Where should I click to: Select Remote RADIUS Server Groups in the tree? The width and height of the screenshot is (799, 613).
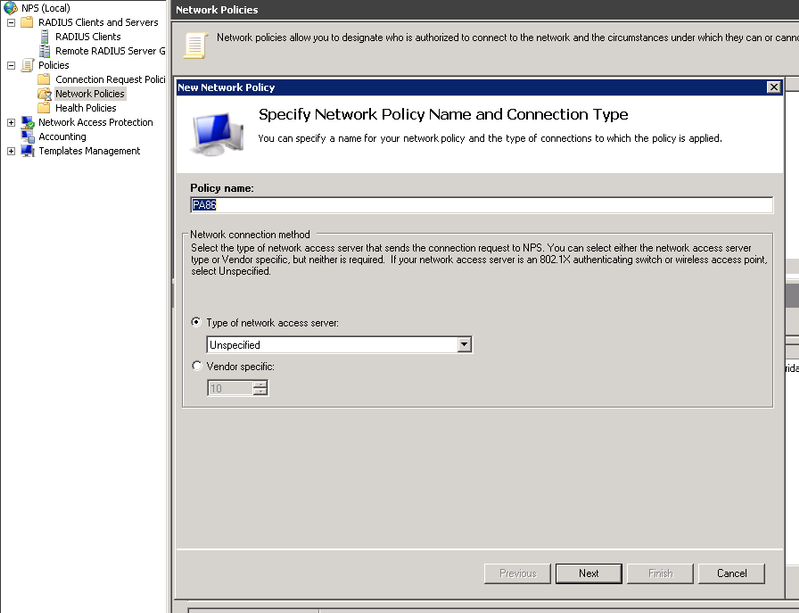pos(110,51)
